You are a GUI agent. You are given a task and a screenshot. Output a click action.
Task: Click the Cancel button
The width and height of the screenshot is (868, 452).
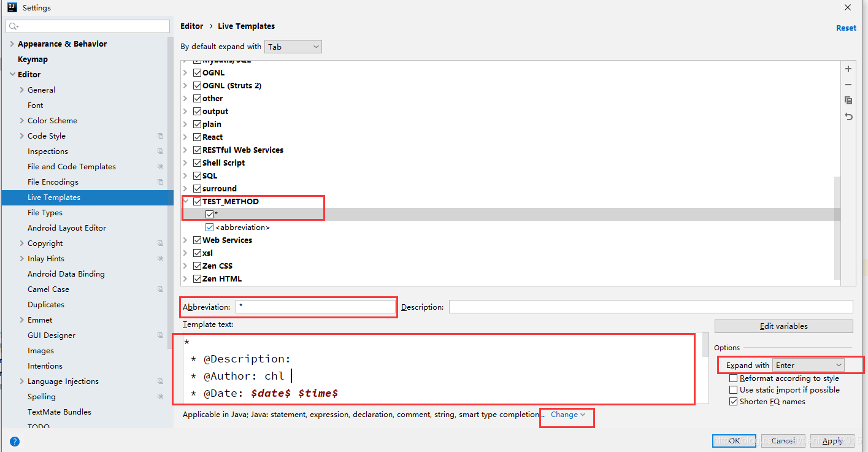click(x=783, y=441)
